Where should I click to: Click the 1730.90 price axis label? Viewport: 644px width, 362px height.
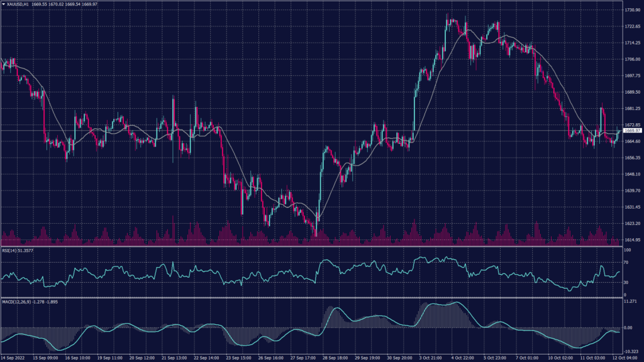(x=632, y=11)
